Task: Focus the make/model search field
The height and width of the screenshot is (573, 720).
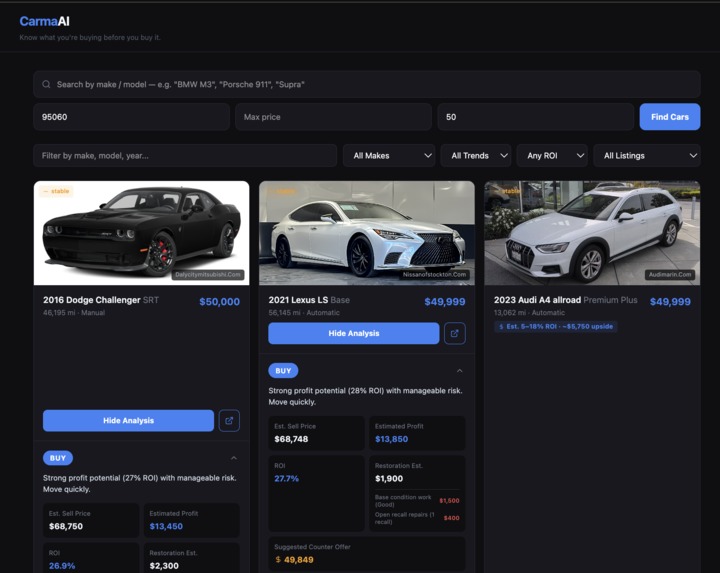Action: (x=367, y=84)
